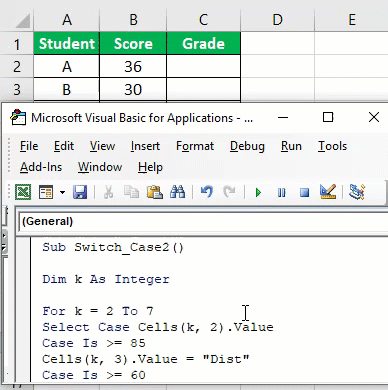Image resolution: width=388 pixels, height=390 pixels.
Task: Open the Insert UserForm dropdown arrow
Action: point(62,192)
